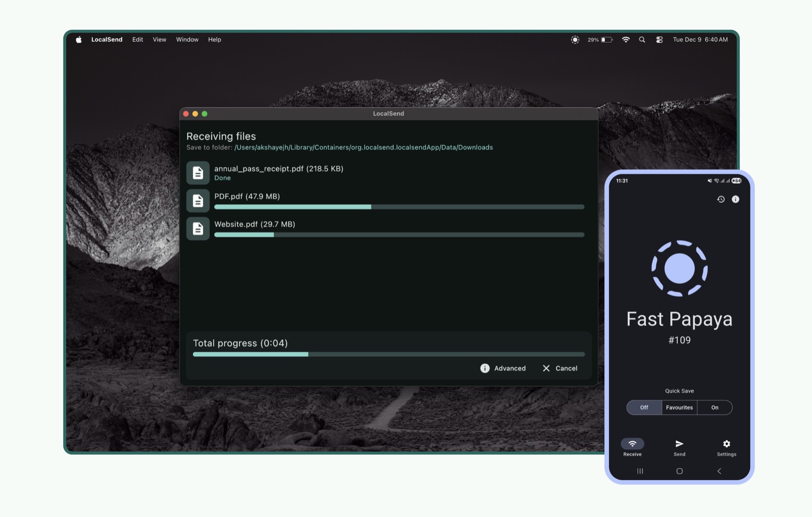Image resolution: width=812 pixels, height=517 pixels.
Task: Minimize the LocalSend window
Action: [195, 114]
